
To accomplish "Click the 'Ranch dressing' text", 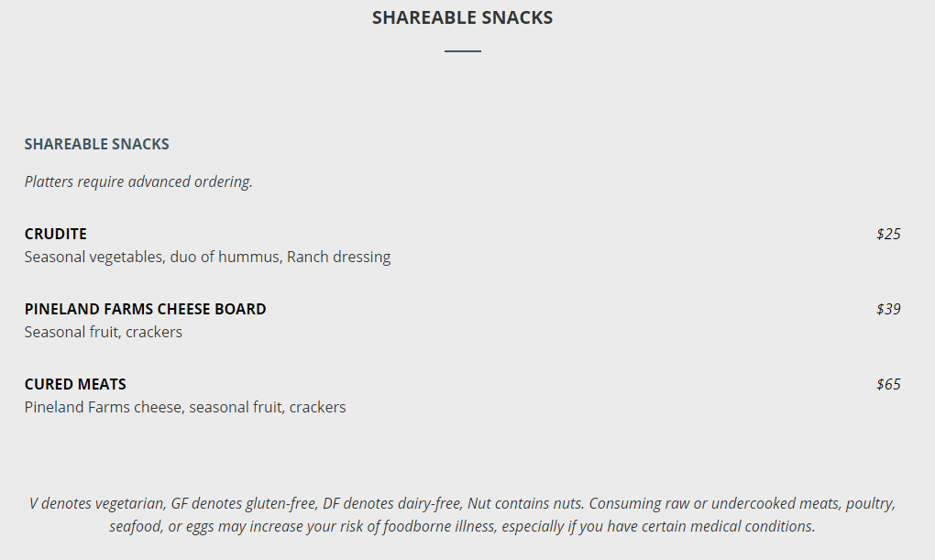I will pos(338,257).
